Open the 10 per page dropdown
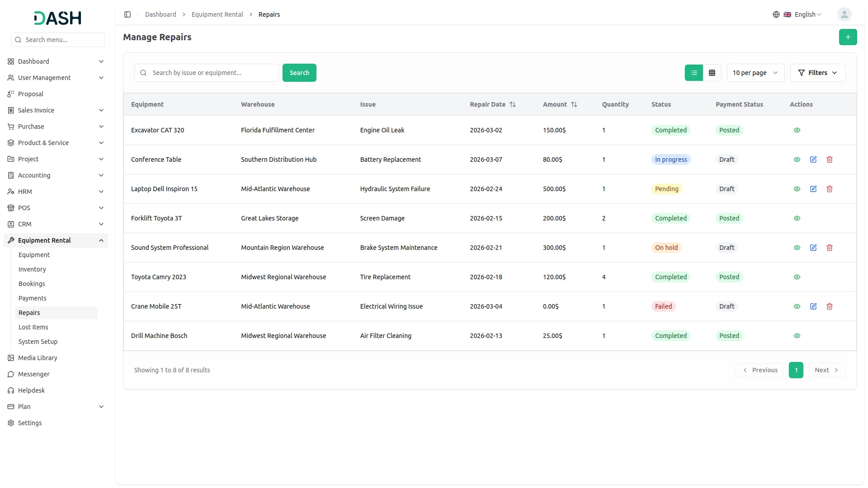The width and height of the screenshot is (868, 488). coord(755,73)
